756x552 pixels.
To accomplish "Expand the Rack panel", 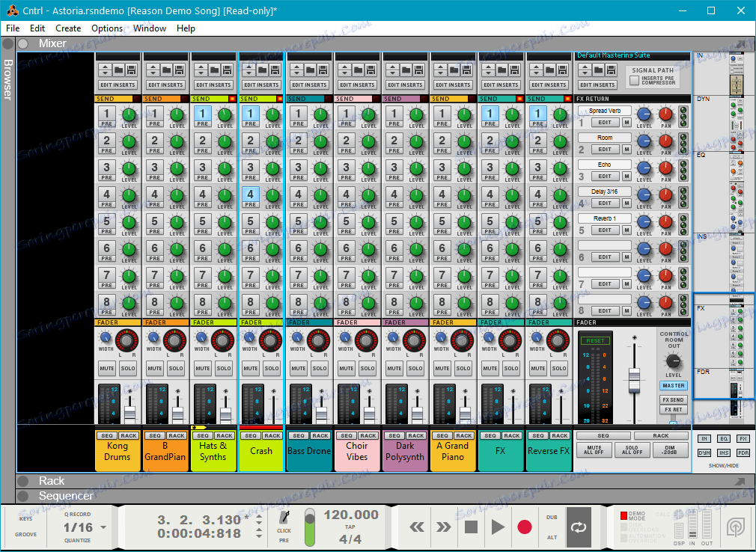I will click(x=23, y=481).
